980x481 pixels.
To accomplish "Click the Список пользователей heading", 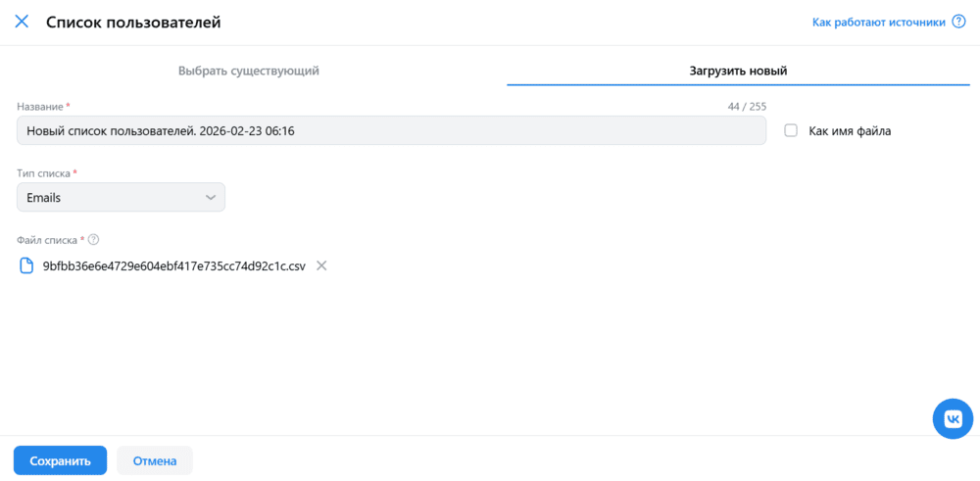I will (x=133, y=22).
